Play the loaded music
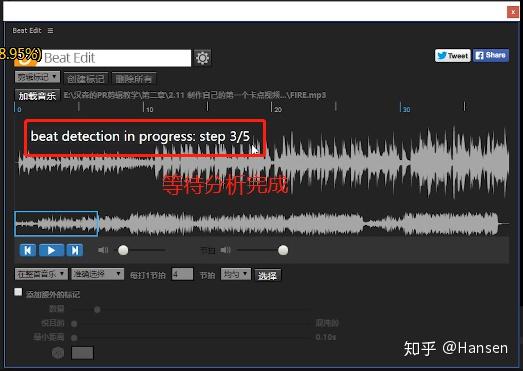Screen dimensions: 523x371 [x=51, y=250]
